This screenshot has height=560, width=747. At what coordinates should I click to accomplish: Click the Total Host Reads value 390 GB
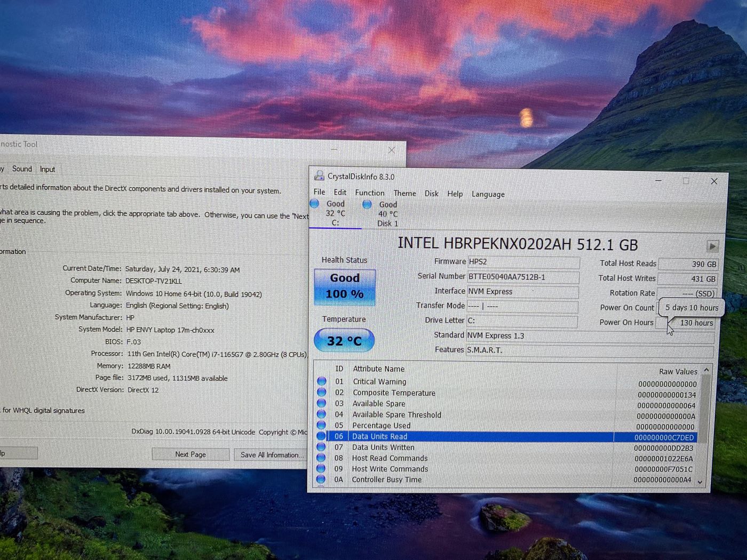(x=688, y=264)
